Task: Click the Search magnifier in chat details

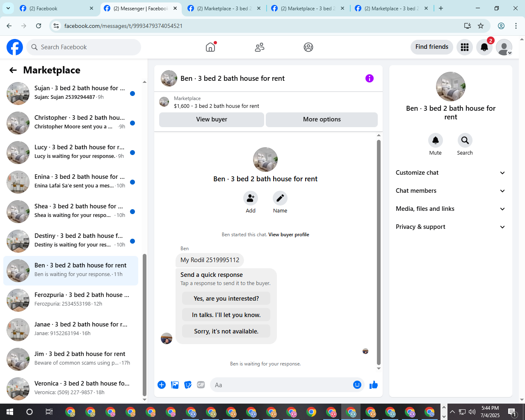Action: coord(465,140)
